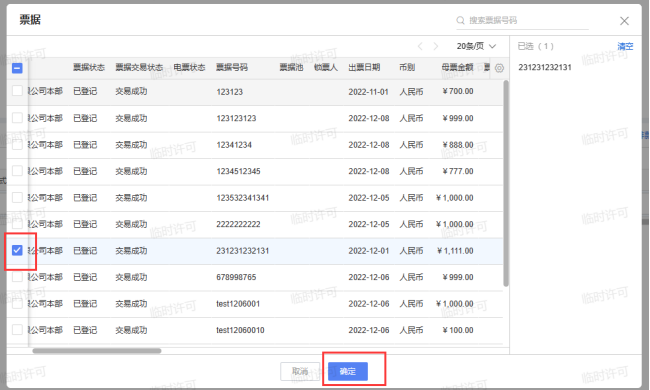The height and width of the screenshot is (390, 650).
Task: Click the ¥1,111.00 amount cell
Action: (x=455, y=251)
